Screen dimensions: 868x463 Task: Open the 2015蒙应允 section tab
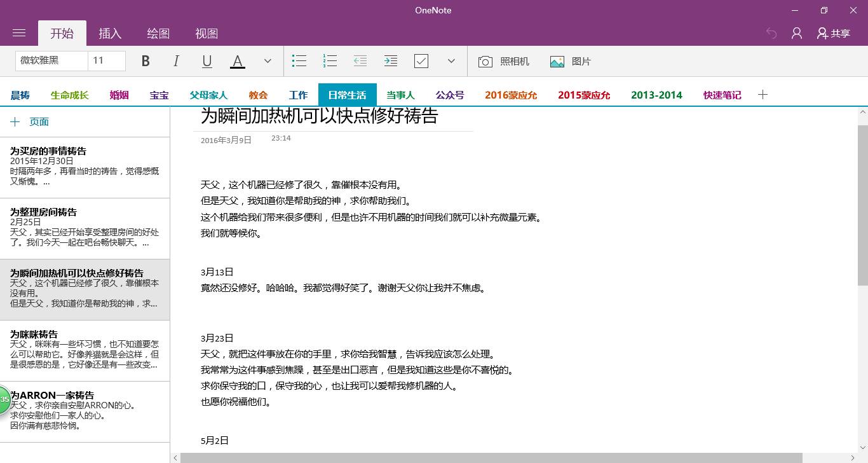pyautogui.click(x=584, y=95)
